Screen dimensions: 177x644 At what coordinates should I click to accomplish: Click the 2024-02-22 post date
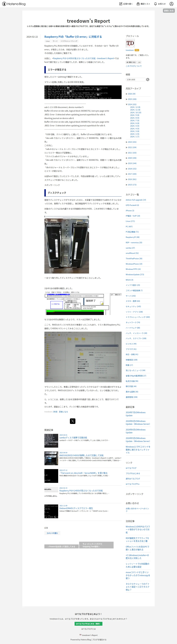pos(32,37)
